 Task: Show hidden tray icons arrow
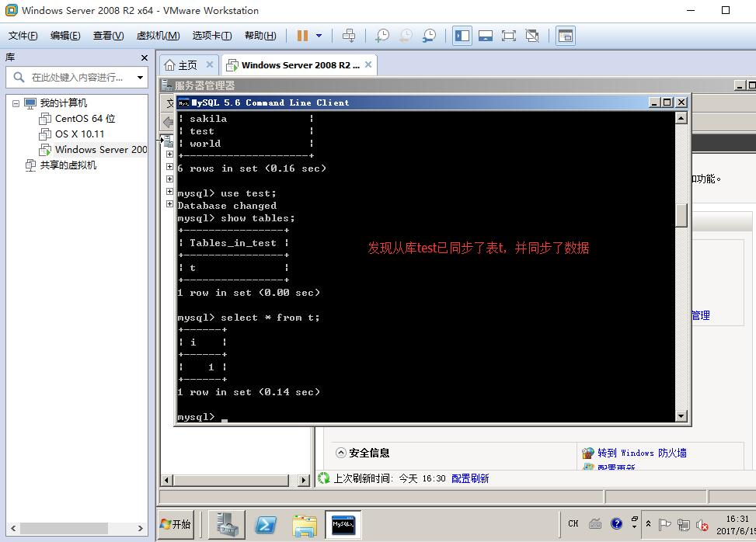tap(649, 523)
